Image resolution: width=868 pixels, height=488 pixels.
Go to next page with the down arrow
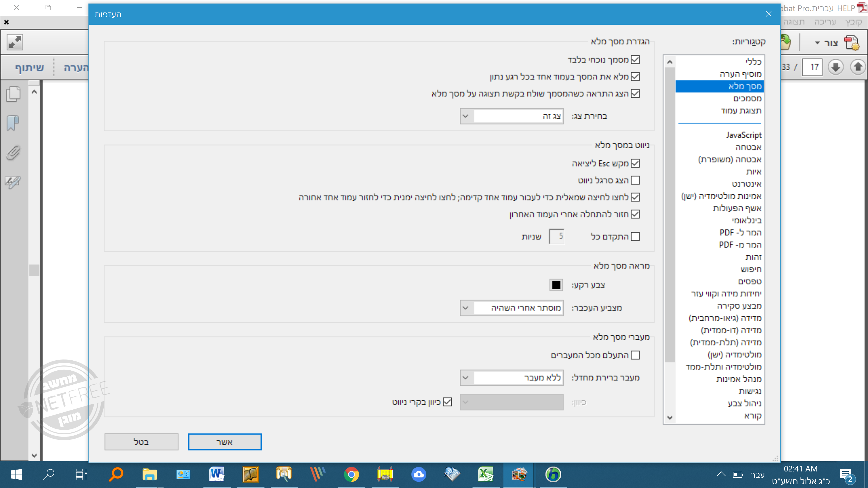click(836, 67)
